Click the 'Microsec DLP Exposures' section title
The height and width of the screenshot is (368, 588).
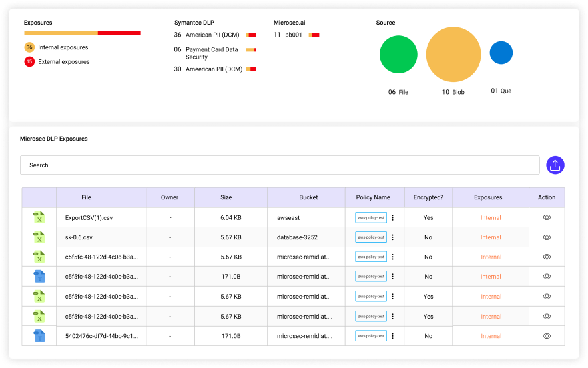(54, 139)
